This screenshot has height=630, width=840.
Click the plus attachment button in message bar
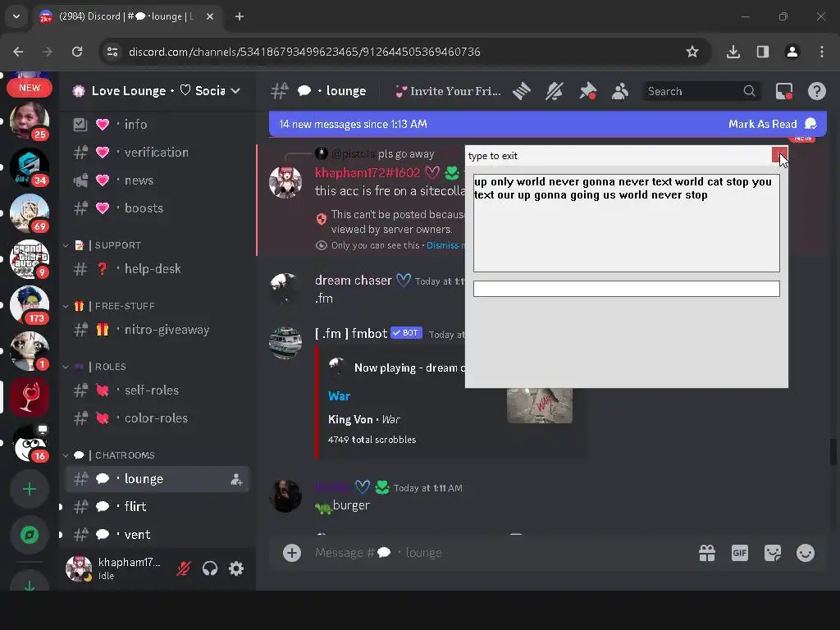292,553
